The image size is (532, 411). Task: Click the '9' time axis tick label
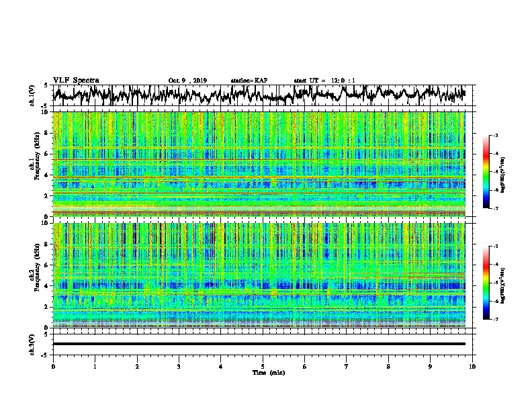tap(430, 367)
